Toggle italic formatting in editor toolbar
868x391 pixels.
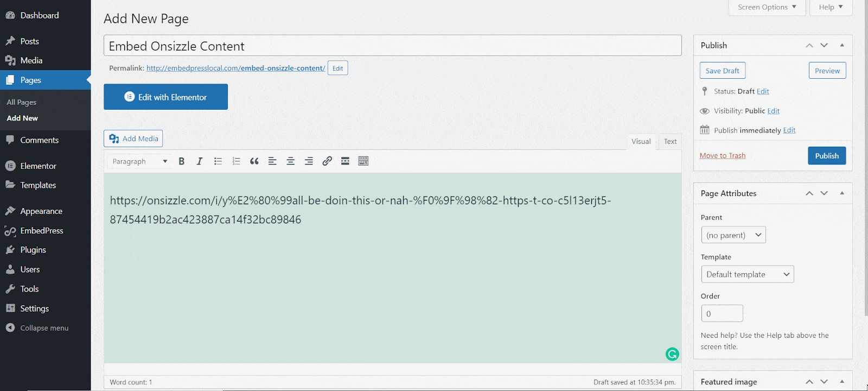tap(200, 161)
